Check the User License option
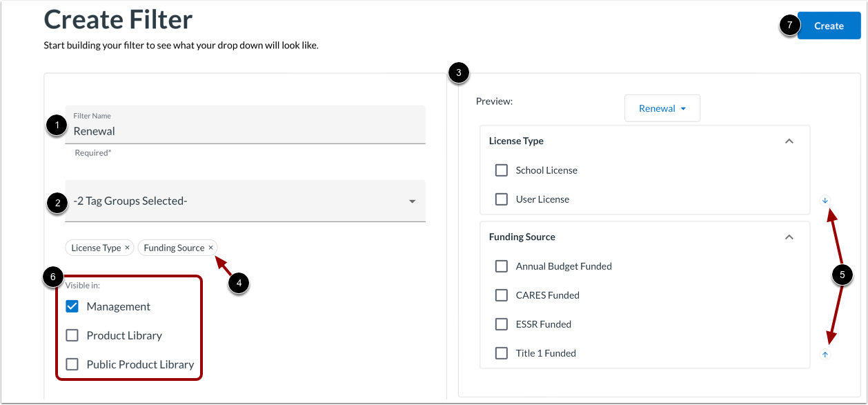868x405 pixels. 501,199
